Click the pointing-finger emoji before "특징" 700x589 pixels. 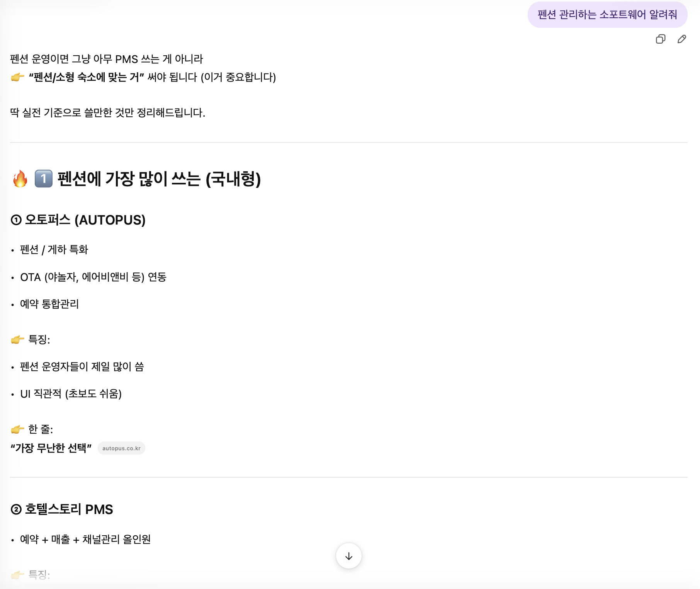[x=16, y=339]
